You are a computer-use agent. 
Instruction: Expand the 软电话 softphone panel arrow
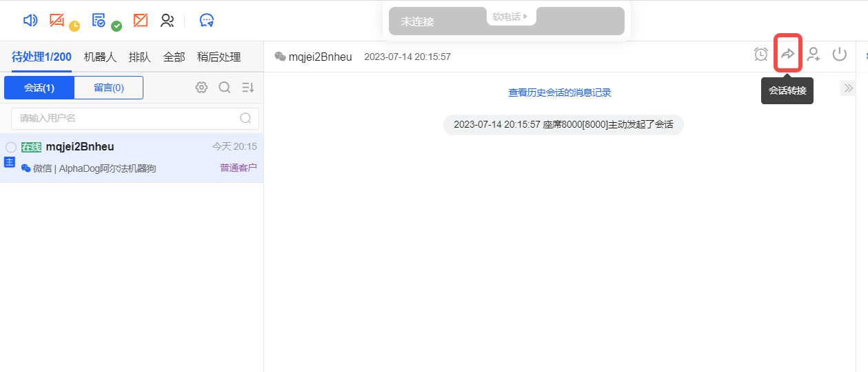click(525, 17)
